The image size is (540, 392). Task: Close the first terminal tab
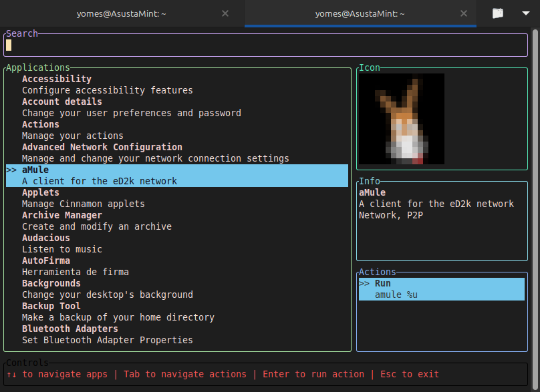pos(225,13)
